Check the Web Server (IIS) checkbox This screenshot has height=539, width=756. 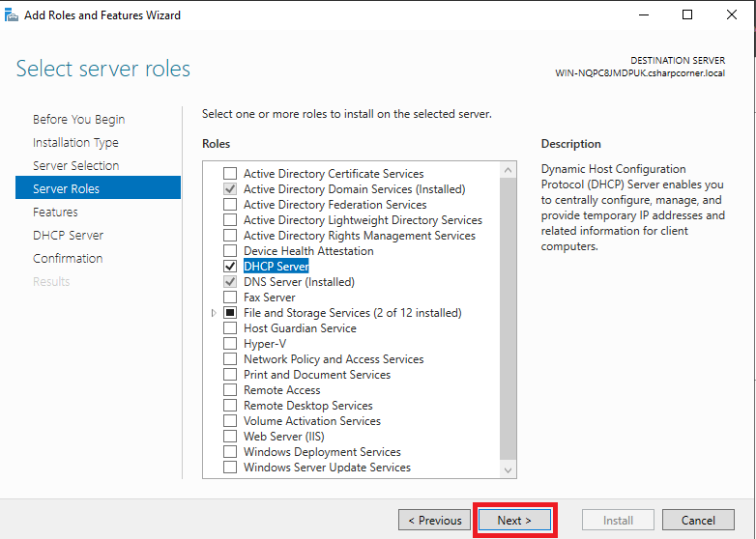(230, 437)
